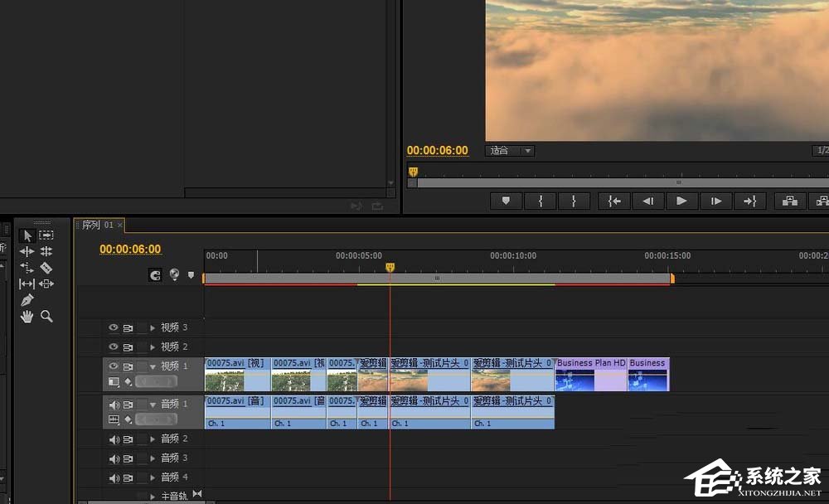829x504 pixels.
Task: Expand the 视频 2 track
Action: (x=153, y=347)
